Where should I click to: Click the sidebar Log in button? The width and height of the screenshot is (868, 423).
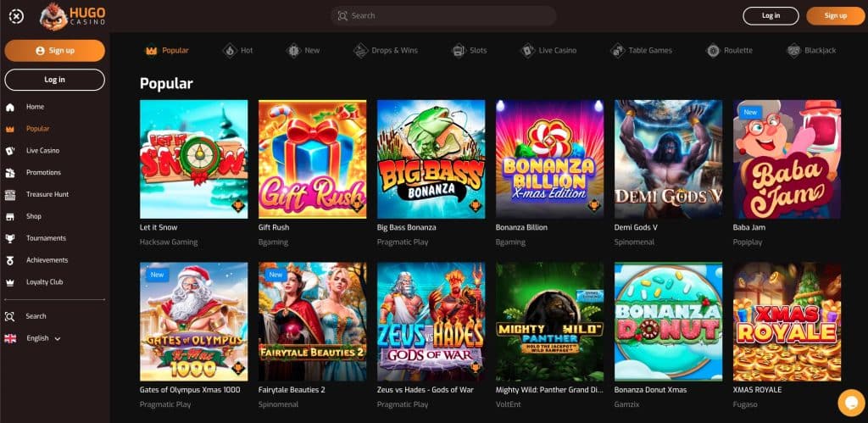tap(55, 80)
